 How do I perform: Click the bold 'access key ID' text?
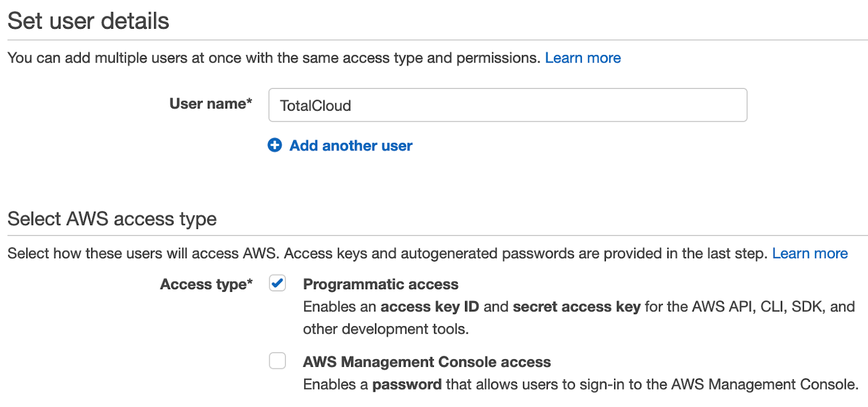click(x=429, y=307)
